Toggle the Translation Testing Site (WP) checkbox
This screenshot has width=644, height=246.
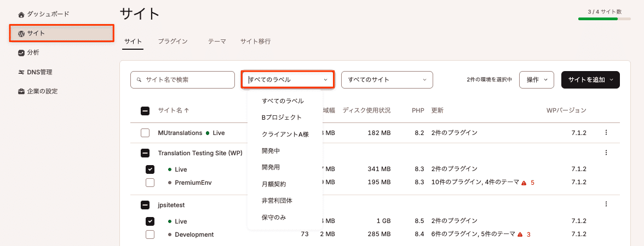click(x=145, y=153)
